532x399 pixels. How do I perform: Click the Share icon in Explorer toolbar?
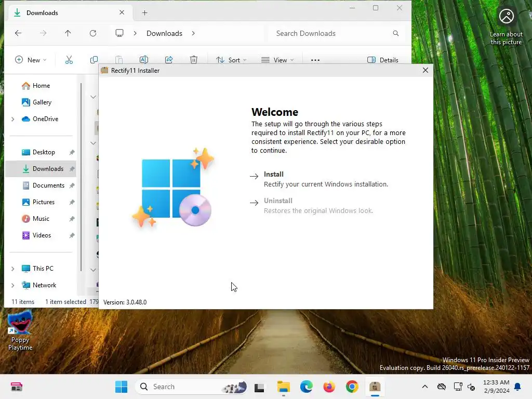pyautogui.click(x=169, y=60)
